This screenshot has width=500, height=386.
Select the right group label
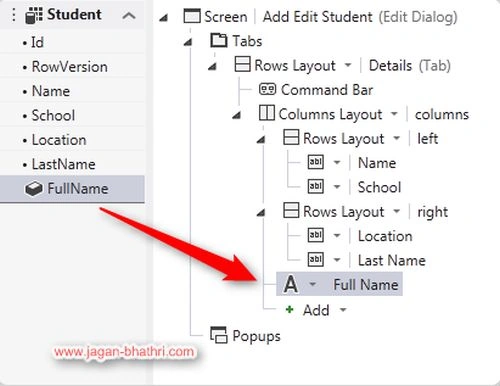(x=432, y=212)
